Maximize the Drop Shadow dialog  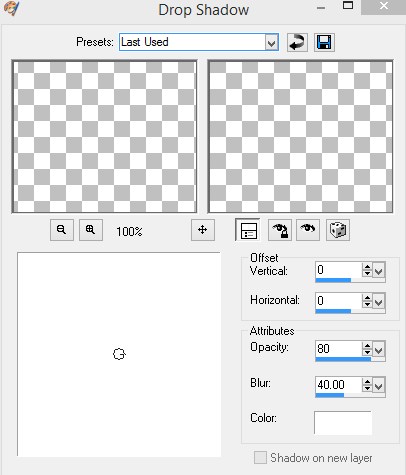pos(348,6)
